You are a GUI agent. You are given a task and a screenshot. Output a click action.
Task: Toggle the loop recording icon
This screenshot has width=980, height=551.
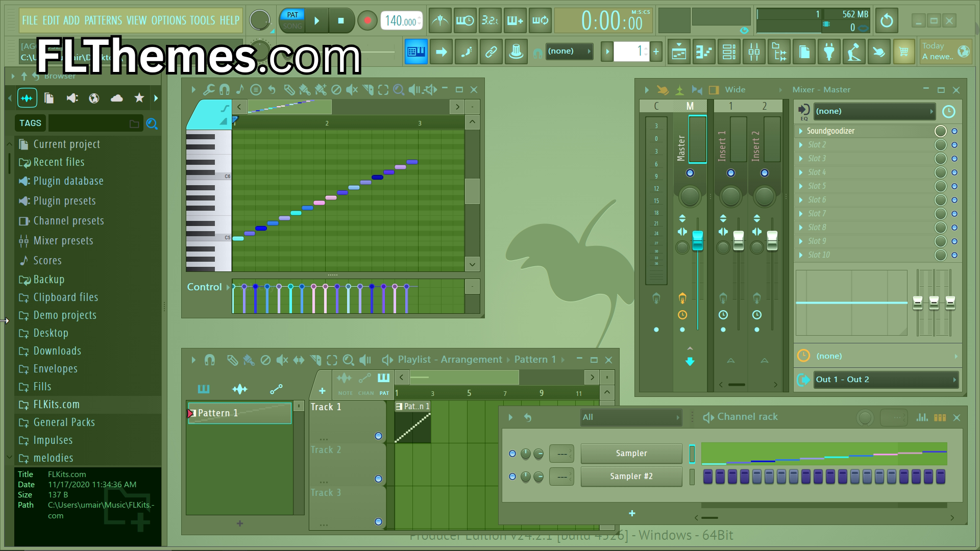tap(540, 21)
